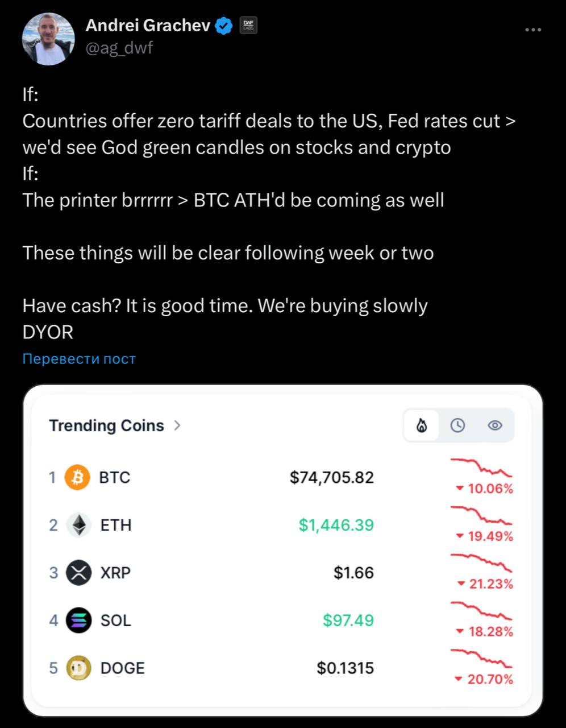Switch to the eye most-viewed tab icon
Screen dimensions: 566x728
[495, 425]
